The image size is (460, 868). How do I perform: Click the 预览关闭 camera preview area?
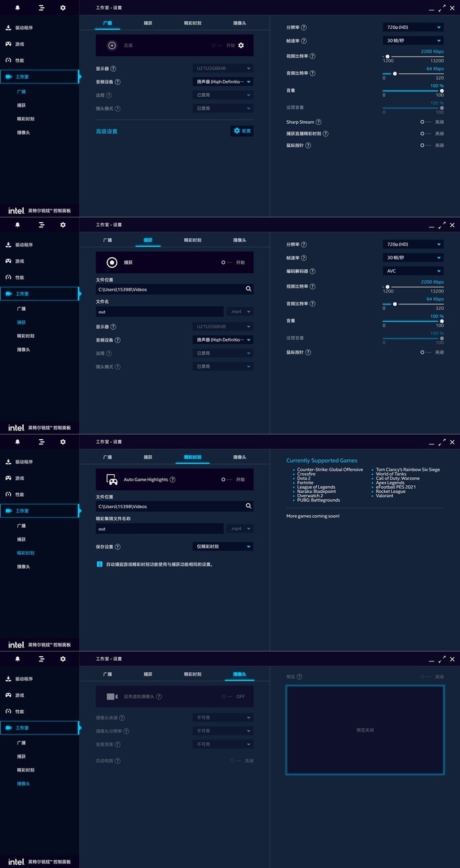[365, 730]
